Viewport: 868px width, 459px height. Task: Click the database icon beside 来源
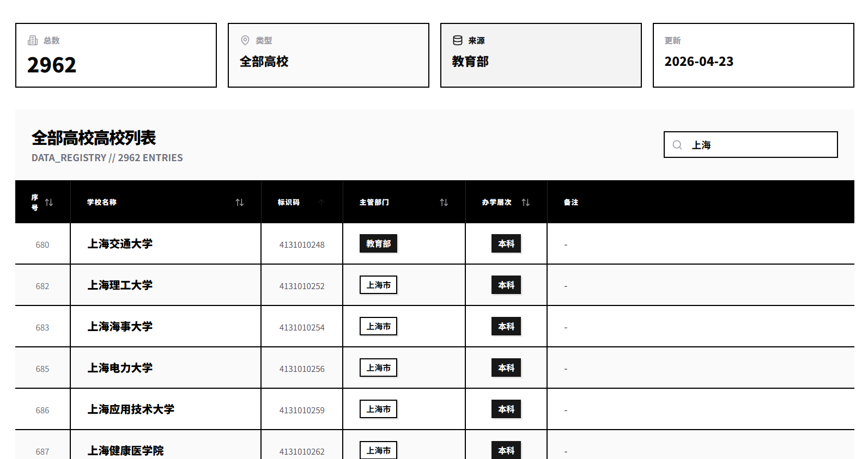pyautogui.click(x=458, y=40)
